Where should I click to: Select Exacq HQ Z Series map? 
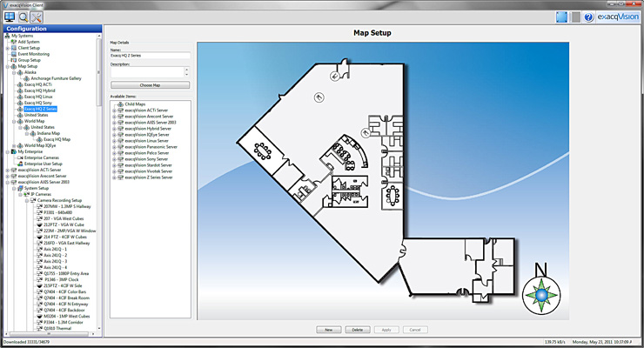pyautogui.click(x=41, y=109)
